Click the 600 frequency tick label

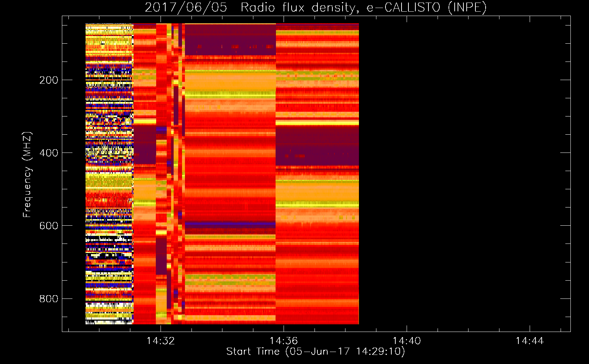click(49, 226)
